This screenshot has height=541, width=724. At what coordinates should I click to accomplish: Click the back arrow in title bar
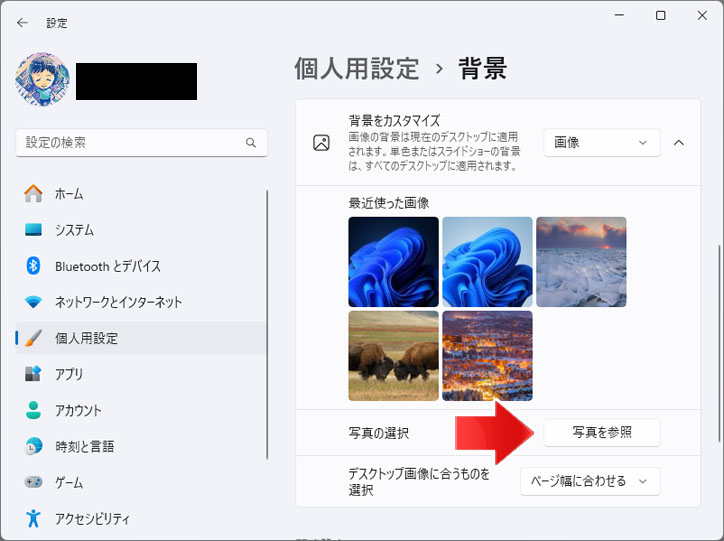pyautogui.click(x=22, y=23)
